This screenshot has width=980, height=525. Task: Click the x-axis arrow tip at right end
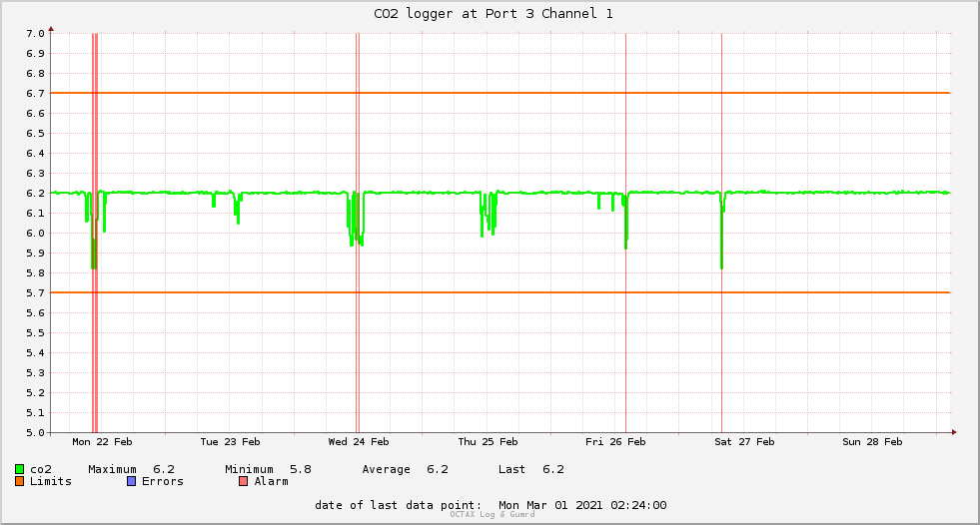point(954,432)
